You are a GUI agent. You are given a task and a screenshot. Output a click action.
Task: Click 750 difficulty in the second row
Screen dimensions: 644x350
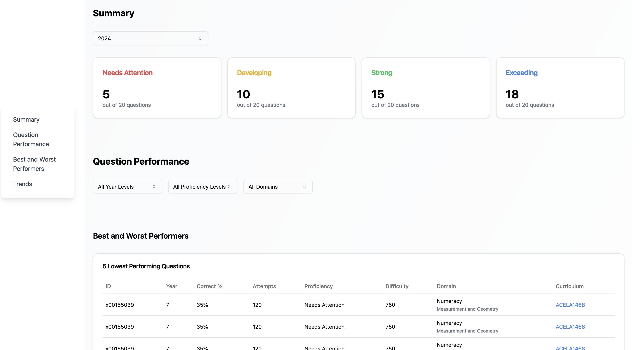pyautogui.click(x=390, y=327)
